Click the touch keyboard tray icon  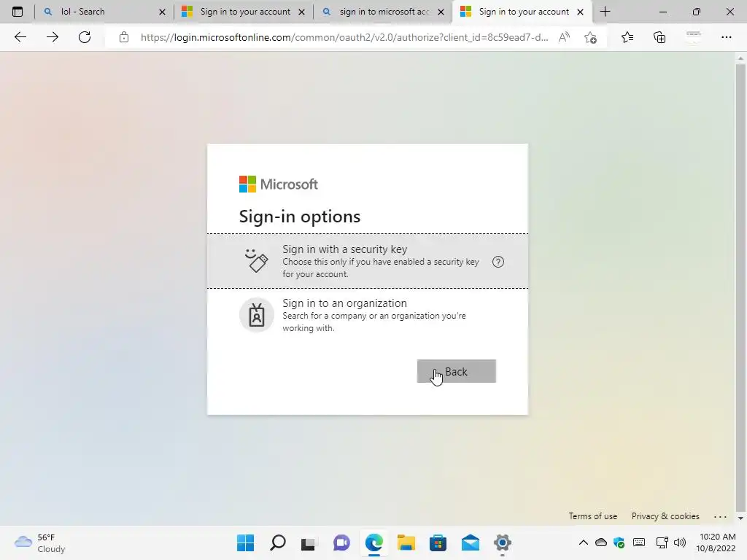click(639, 542)
